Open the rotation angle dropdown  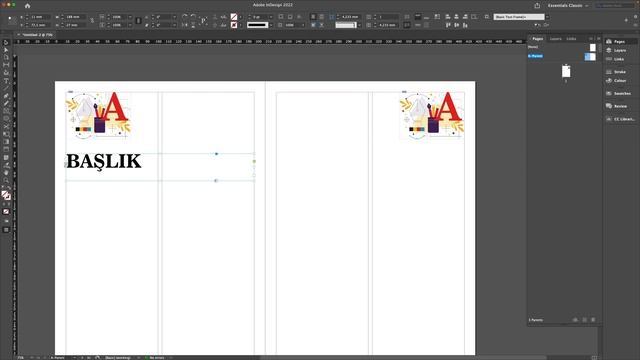coord(174,17)
